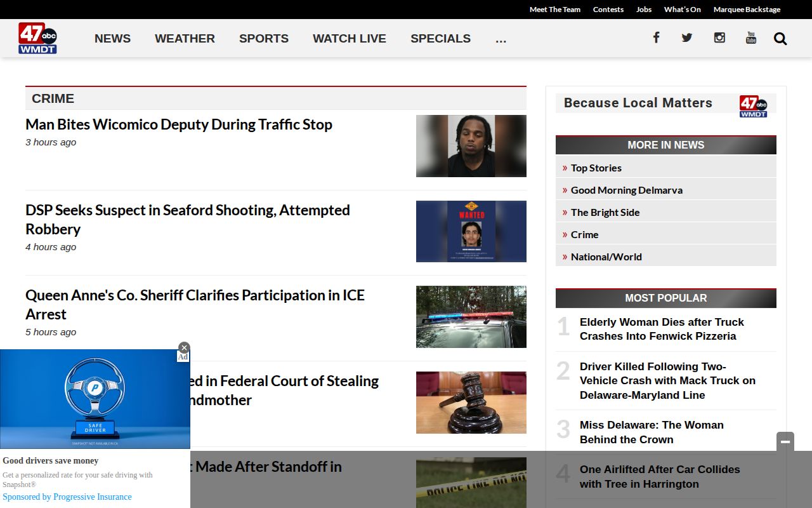Select WATCH LIVE in navigation
Viewport: 812px width, 508px height.
click(x=350, y=39)
